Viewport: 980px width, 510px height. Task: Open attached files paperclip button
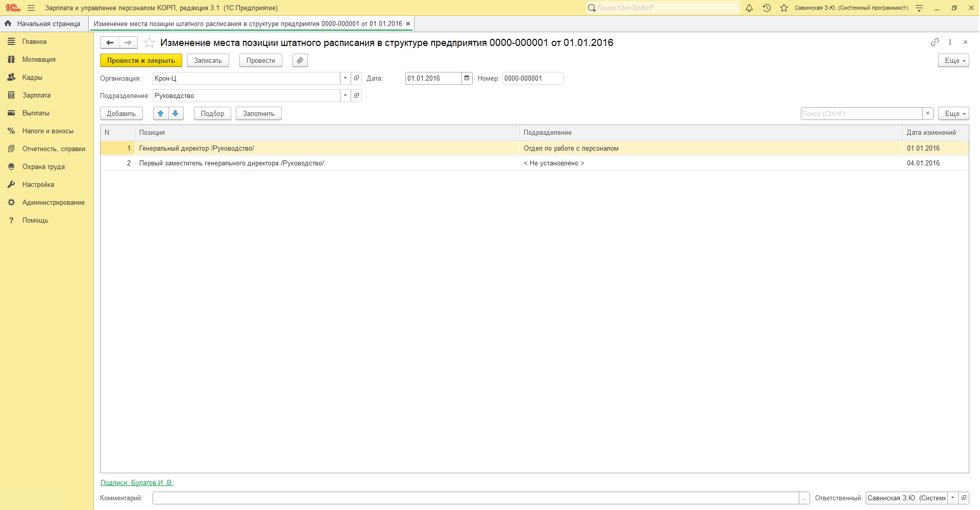click(300, 60)
